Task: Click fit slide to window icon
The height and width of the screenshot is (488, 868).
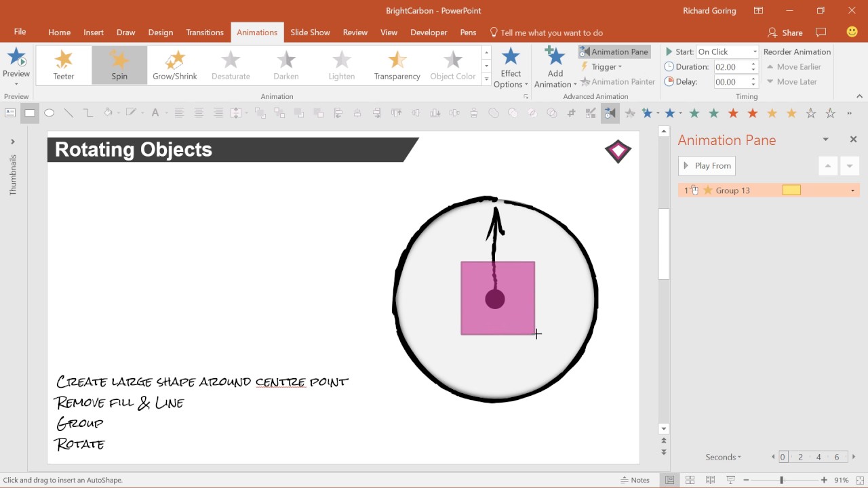Action: click(860, 480)
